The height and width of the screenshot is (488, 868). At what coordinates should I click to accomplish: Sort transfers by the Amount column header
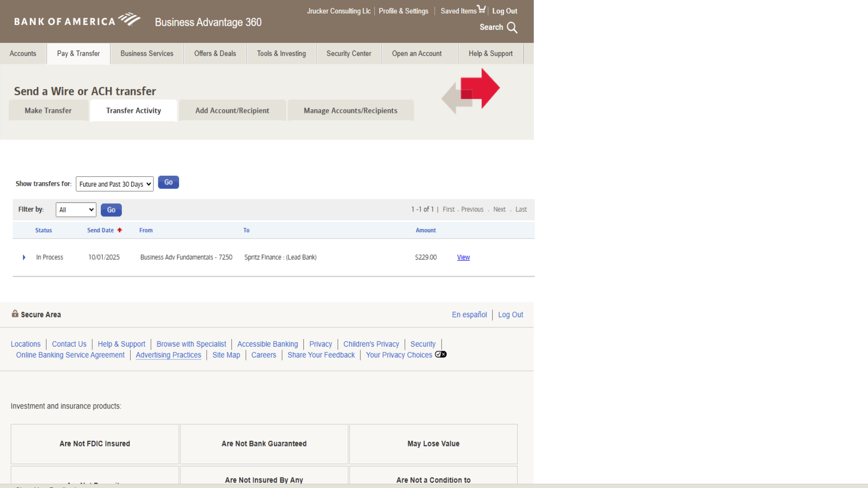(x=425, y=230)
